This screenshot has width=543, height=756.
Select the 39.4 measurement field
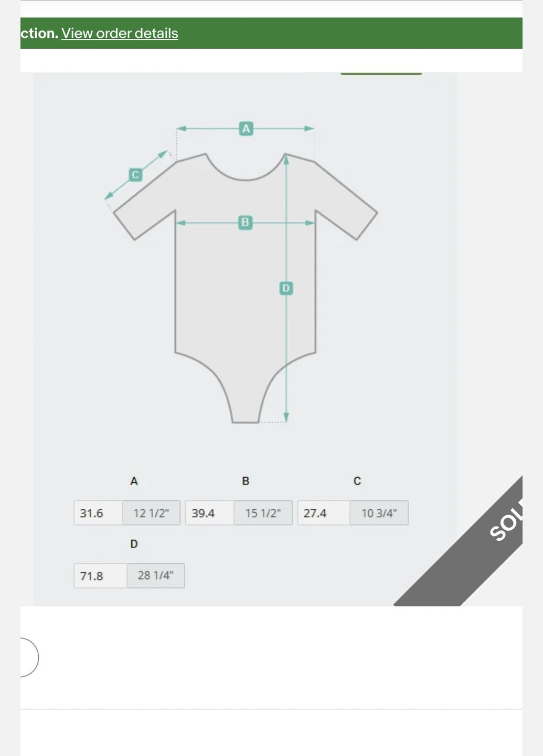point(209,513)
